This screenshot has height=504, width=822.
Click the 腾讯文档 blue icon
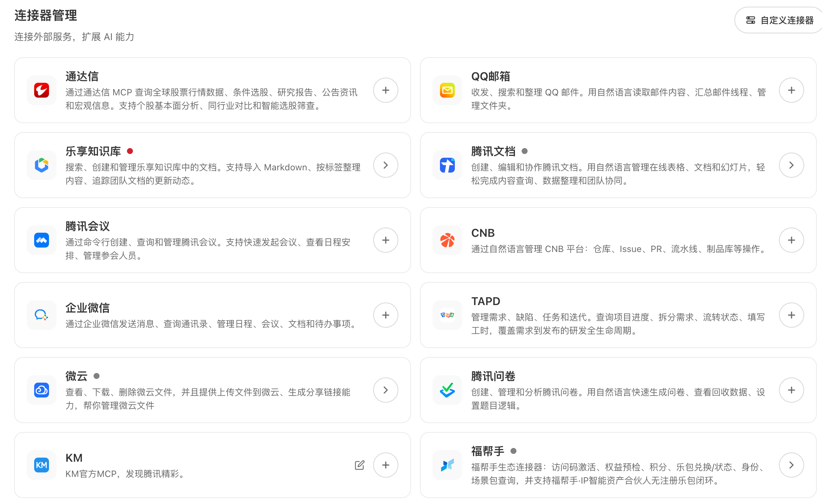tap(447, 165)
